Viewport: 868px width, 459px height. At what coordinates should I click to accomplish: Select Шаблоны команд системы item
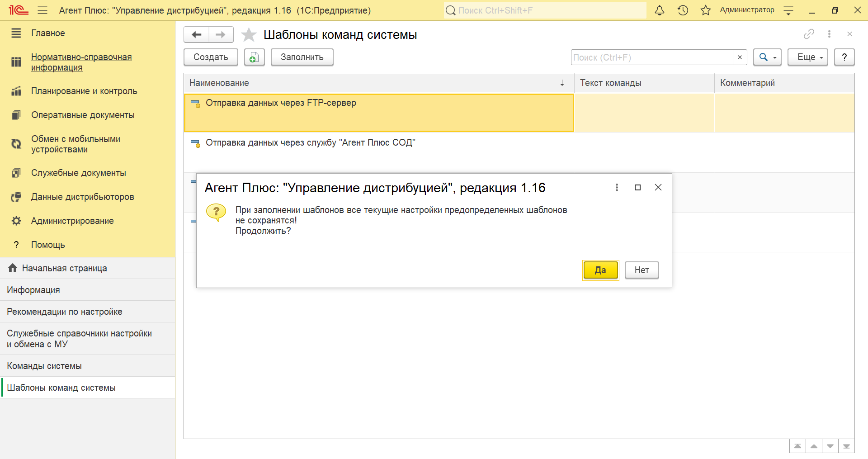[88, 388]
